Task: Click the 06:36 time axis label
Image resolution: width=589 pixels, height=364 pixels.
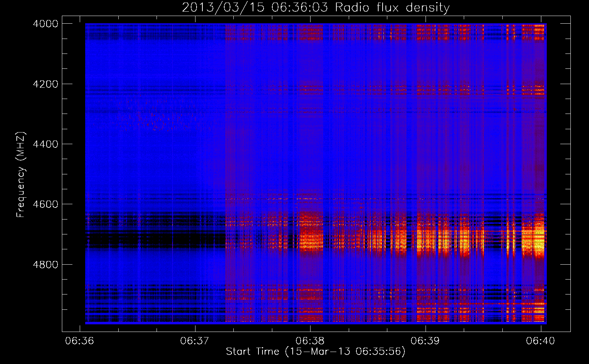Action: click(x=80, y=341)
